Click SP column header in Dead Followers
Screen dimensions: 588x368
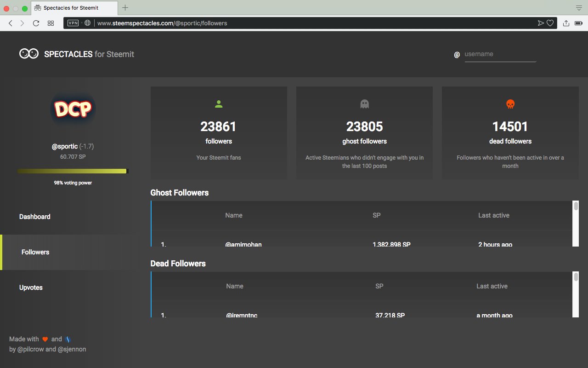pos(379,286)
